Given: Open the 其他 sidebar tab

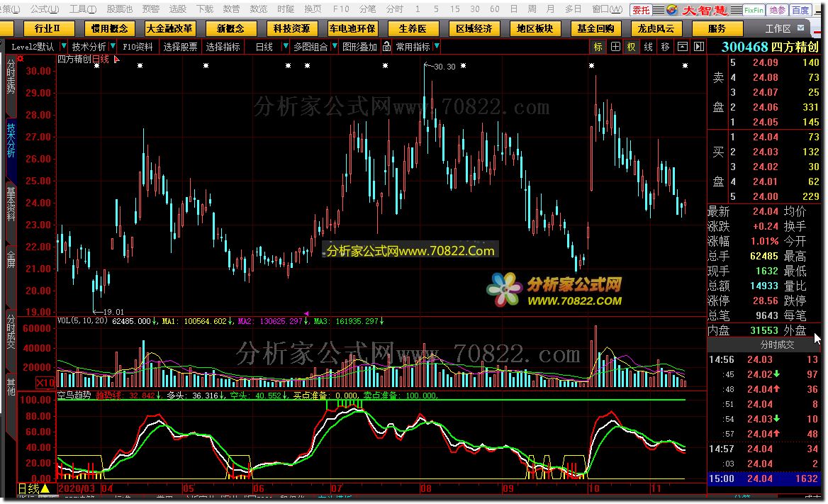Looking at the screenshot, I should click(11, 387).
